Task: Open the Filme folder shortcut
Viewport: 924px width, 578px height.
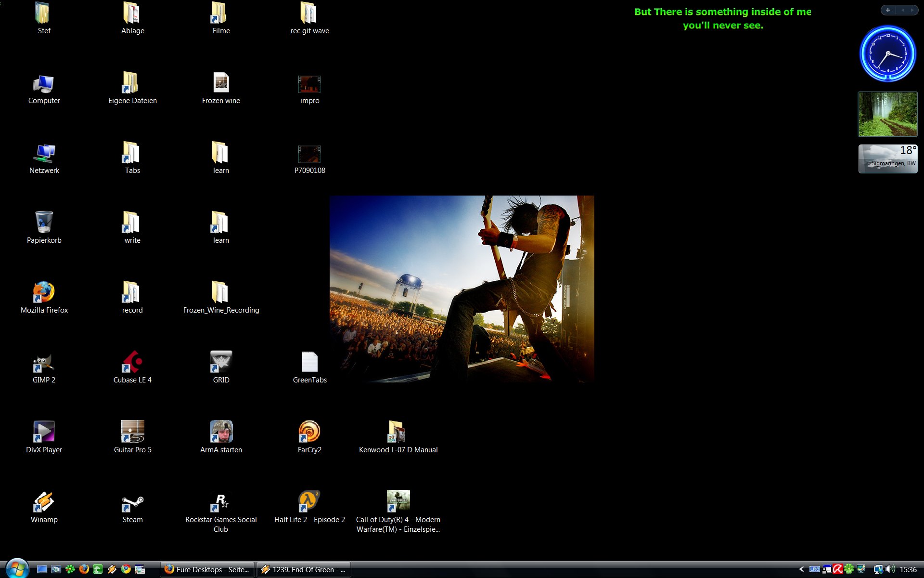Action: [x=221, y=18]
